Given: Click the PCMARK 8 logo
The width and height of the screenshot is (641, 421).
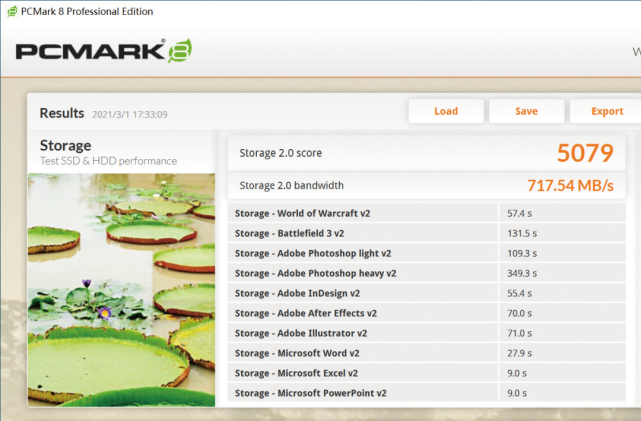Looking at the screenshot, I should pos(104,51).
